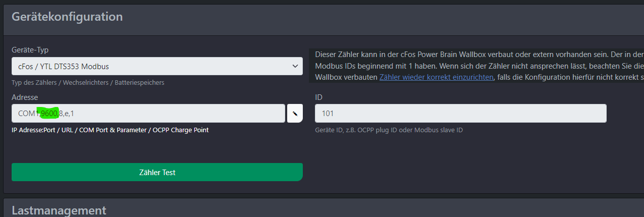644x217 pixels.
Task: Click the pencil edit icon beside Adresse
Action: point(295,114)
